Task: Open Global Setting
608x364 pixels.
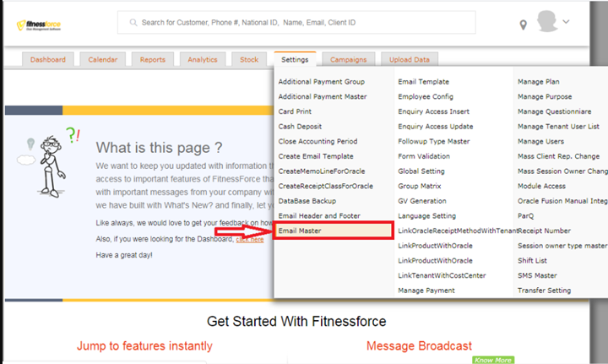Action: (421, 171)
